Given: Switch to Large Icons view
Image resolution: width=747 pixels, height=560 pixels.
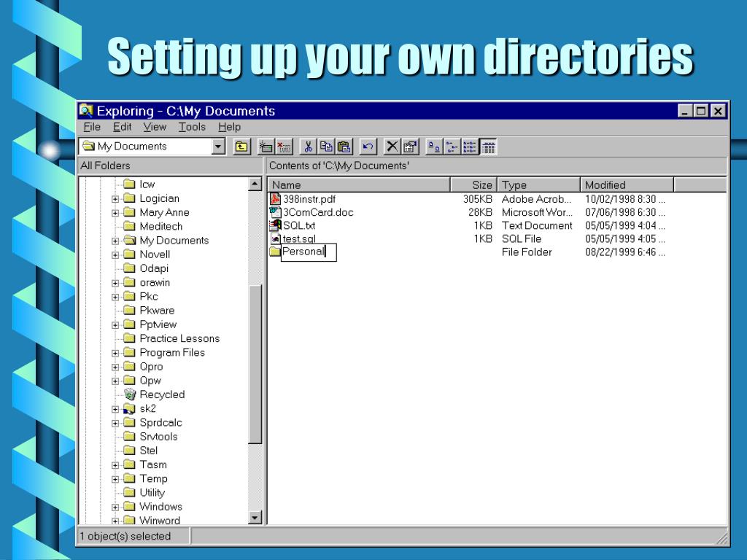Looking at the screenshot, I should [x=434, y=147].
